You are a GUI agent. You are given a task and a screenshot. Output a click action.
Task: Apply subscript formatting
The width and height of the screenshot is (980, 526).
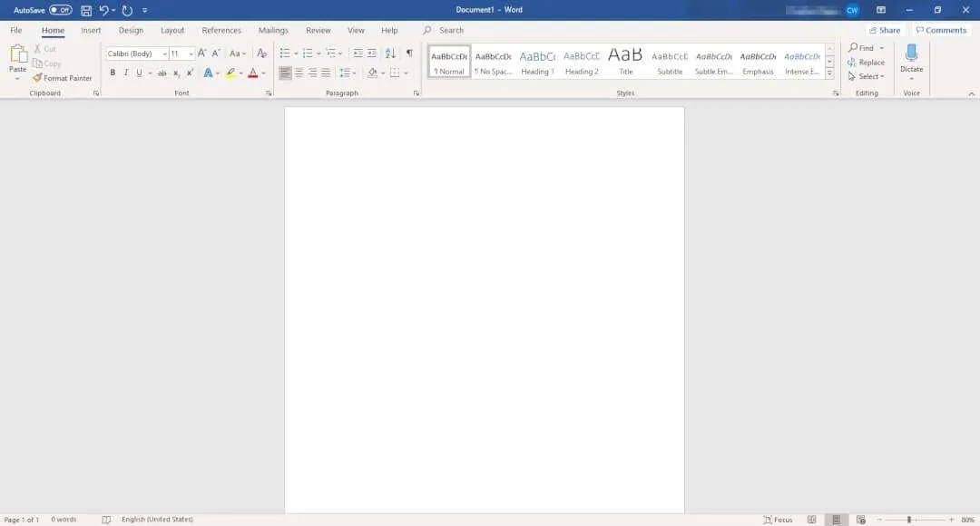(x=176, y=73)
